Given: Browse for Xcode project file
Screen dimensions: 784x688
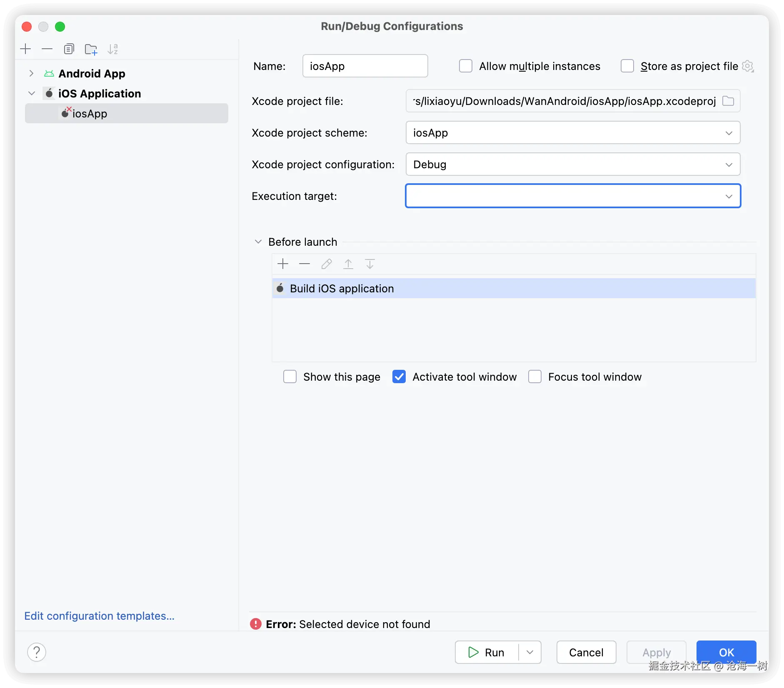Looking at the screenshot, I should pyautogui.click(x=728, y=101).
